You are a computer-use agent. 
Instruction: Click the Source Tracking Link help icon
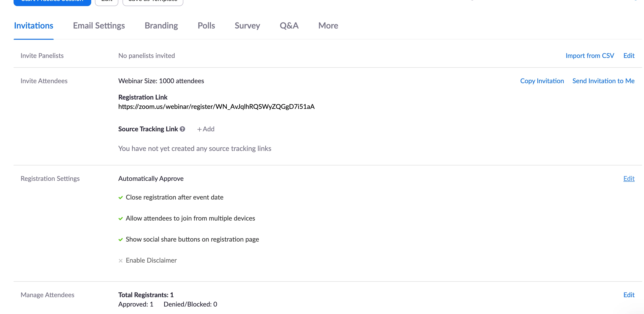point(182,129)
